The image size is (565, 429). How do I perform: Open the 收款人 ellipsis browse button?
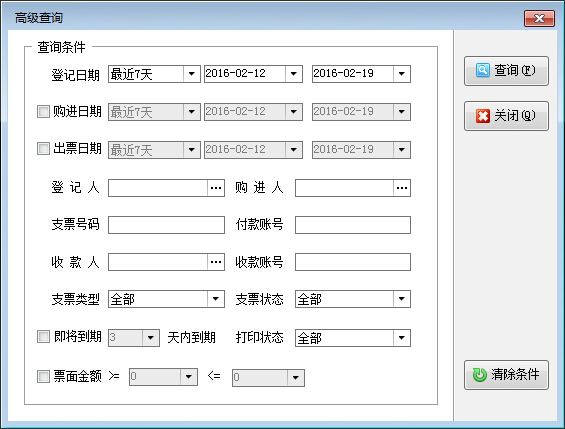[x=216, y=262]
